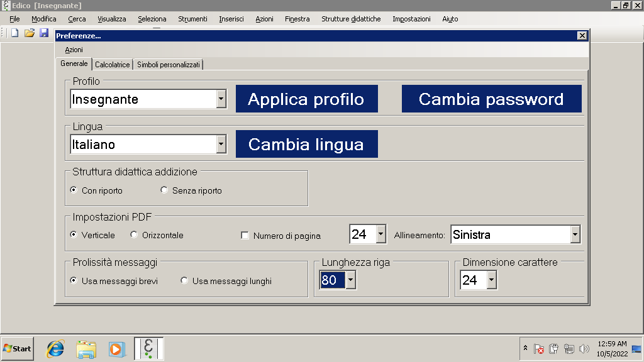Select the Senza riporto radio button
The width and height of the screenshot is (644, 362).
pos(164,190)
